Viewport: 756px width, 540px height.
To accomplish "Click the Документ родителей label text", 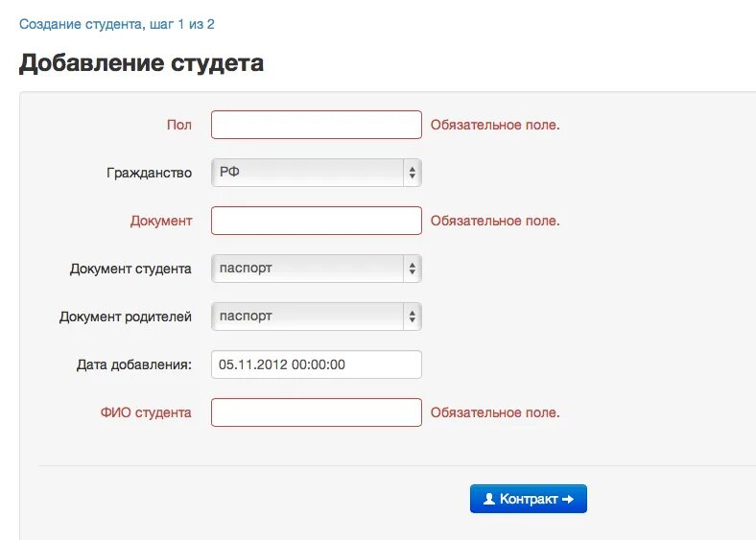I will coord(126,317).
